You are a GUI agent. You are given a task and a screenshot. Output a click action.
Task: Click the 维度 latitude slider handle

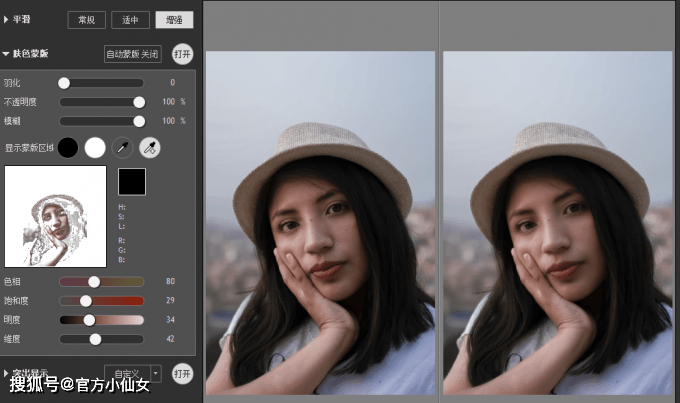pyautogui.click(x=95, y=339)
